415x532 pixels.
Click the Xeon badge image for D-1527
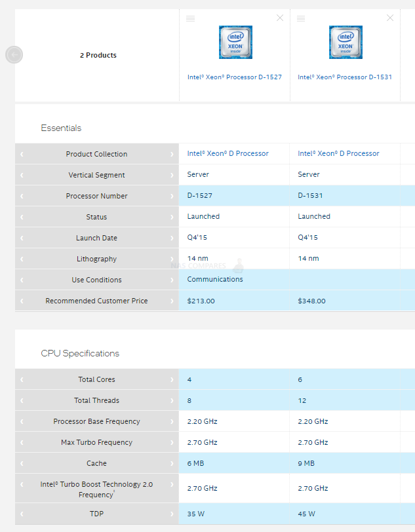pos(235,42)
